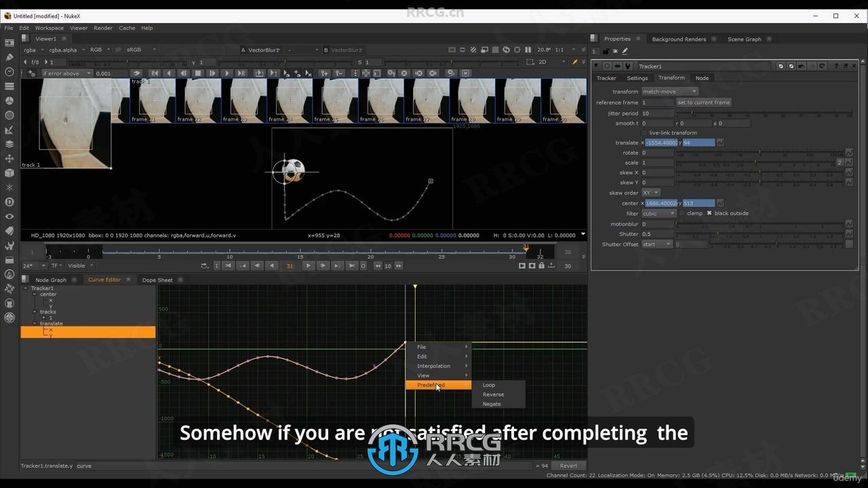
Task: Click the lock icon in Properties panel toolbar
Action: [x=606, y=51]
